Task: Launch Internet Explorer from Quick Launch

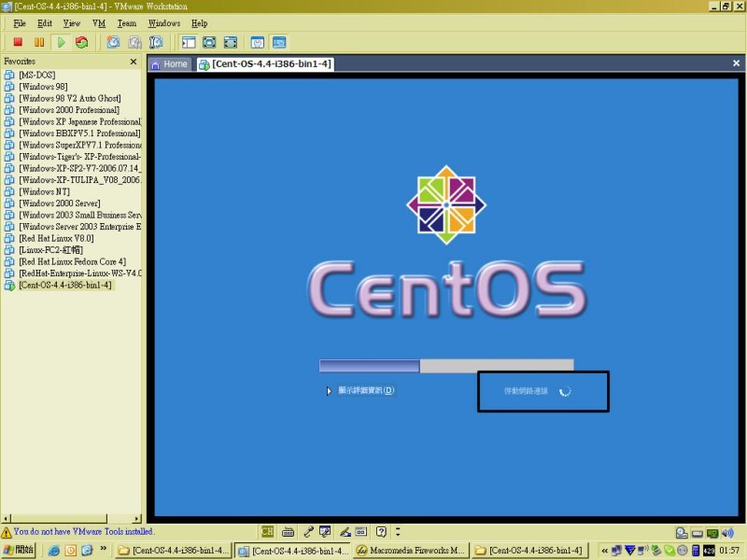Action: (54, 551)
